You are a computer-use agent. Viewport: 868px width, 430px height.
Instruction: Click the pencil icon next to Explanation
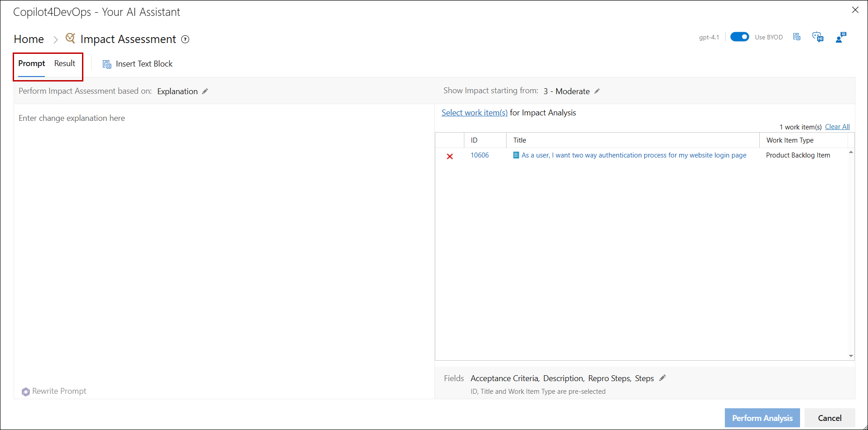(205, 91)
